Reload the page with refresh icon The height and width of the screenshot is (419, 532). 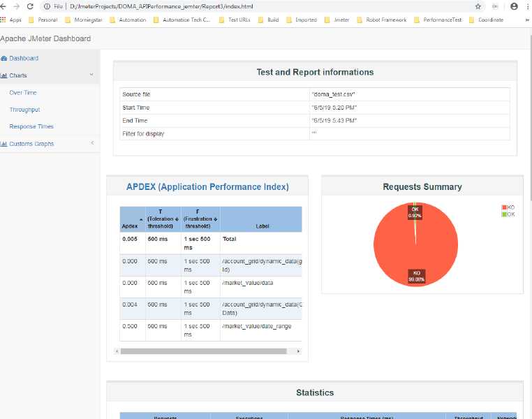pyautogui.click(x=30, y=6)
